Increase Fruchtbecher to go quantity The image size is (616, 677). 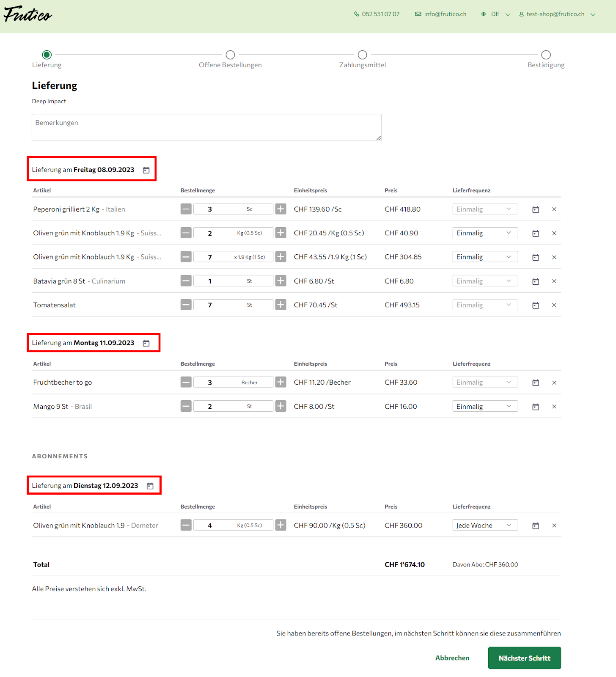coord(280,382)
